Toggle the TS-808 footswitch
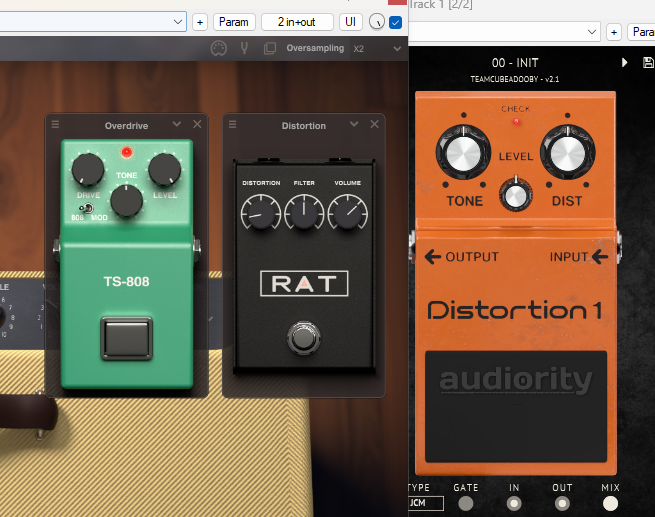655x517 pixels. coord(127,338)
